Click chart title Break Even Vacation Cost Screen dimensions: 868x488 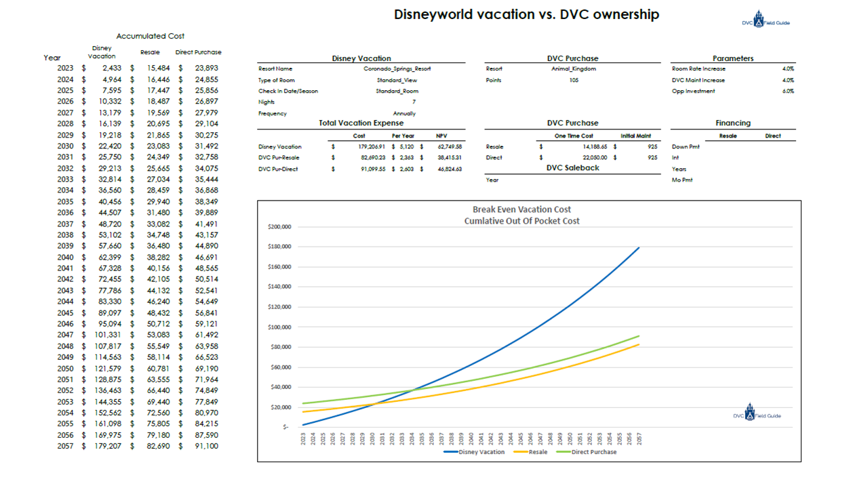[x=521, y=209]
